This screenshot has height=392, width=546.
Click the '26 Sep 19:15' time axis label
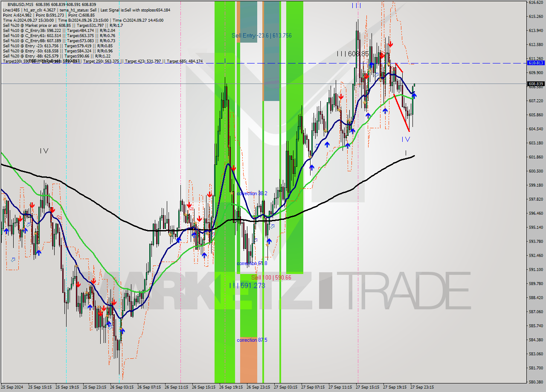(231, 387)
